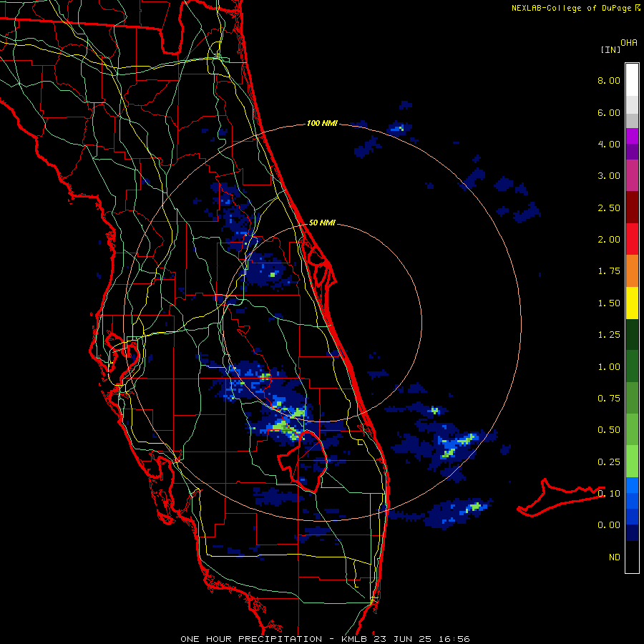Pick the 3.00 legend value
Image resolution: width=644 pixels, height=644 pixels.
pos(609,176)
